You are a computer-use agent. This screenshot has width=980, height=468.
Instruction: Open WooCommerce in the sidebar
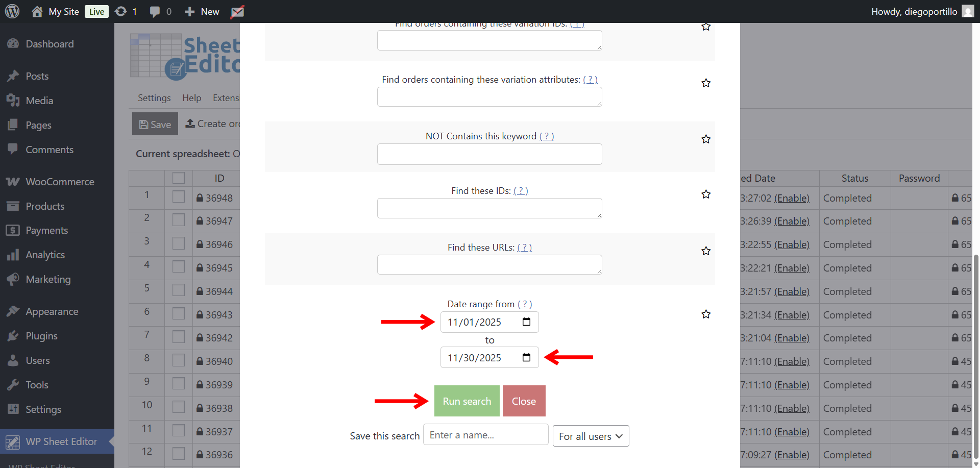click(x=60, y=182)
